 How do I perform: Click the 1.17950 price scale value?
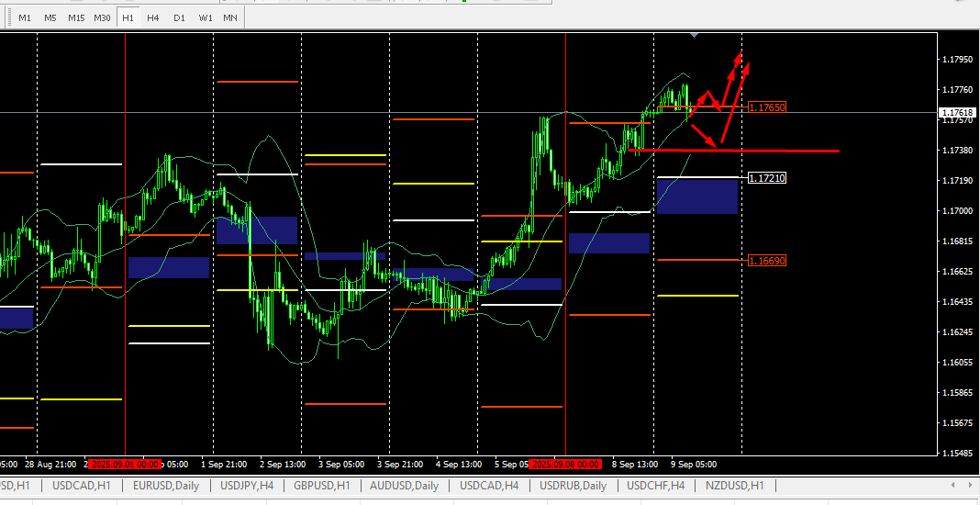coord(957,60)
